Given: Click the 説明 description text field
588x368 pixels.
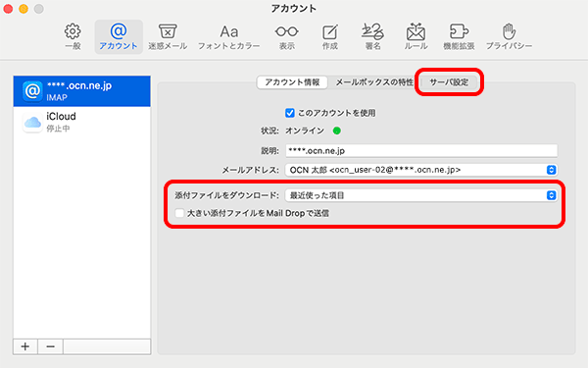Looking at the screenshot, I should (x=421, y=150).
